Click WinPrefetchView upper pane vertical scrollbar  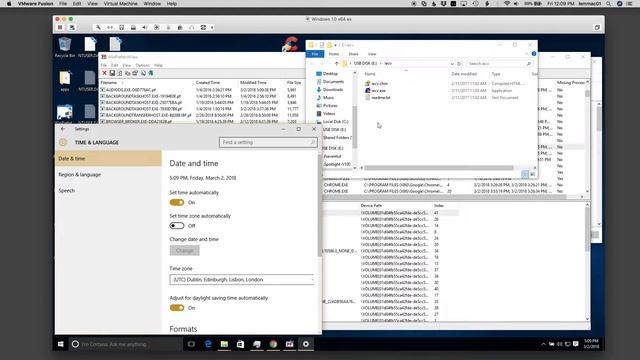[587, 94]
